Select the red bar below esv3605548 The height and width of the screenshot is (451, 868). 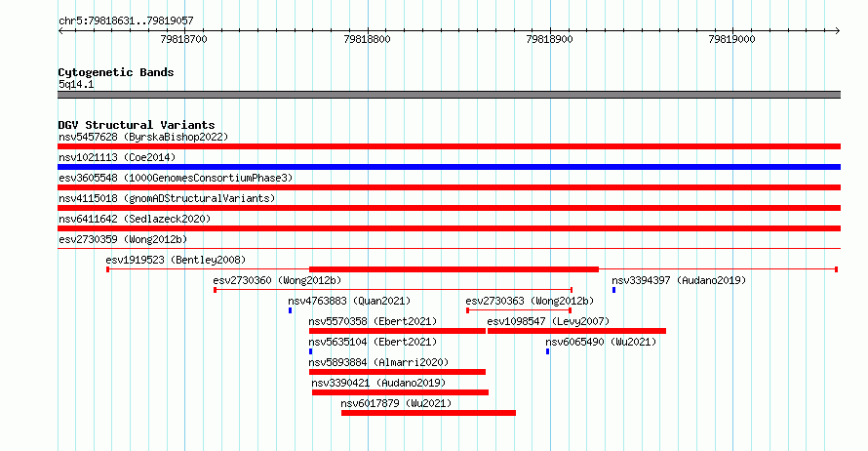(449, 187)
